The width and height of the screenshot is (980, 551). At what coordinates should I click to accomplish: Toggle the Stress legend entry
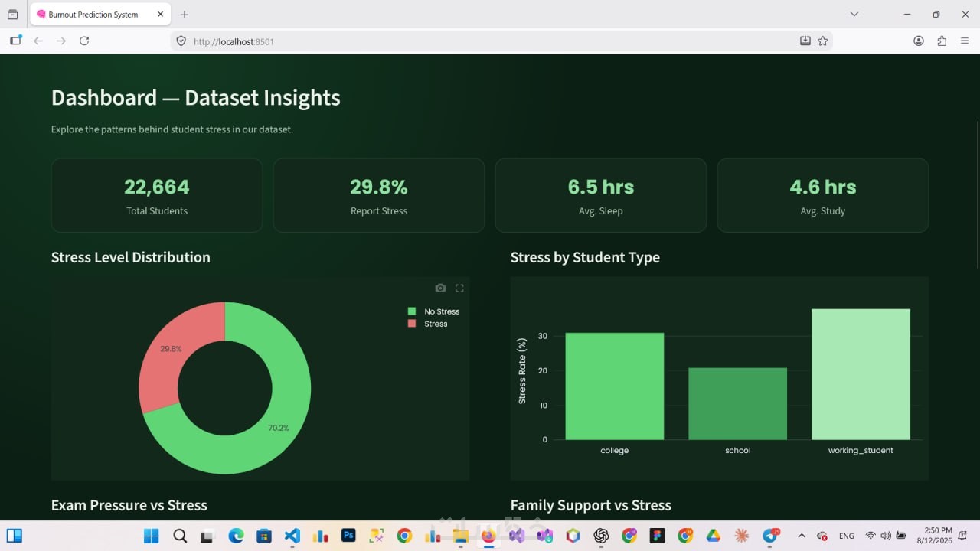click(x=427, y=324)
